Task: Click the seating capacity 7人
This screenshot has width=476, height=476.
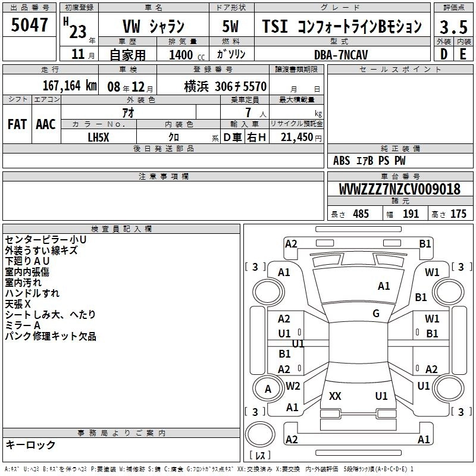Action: tap(256, 112)
